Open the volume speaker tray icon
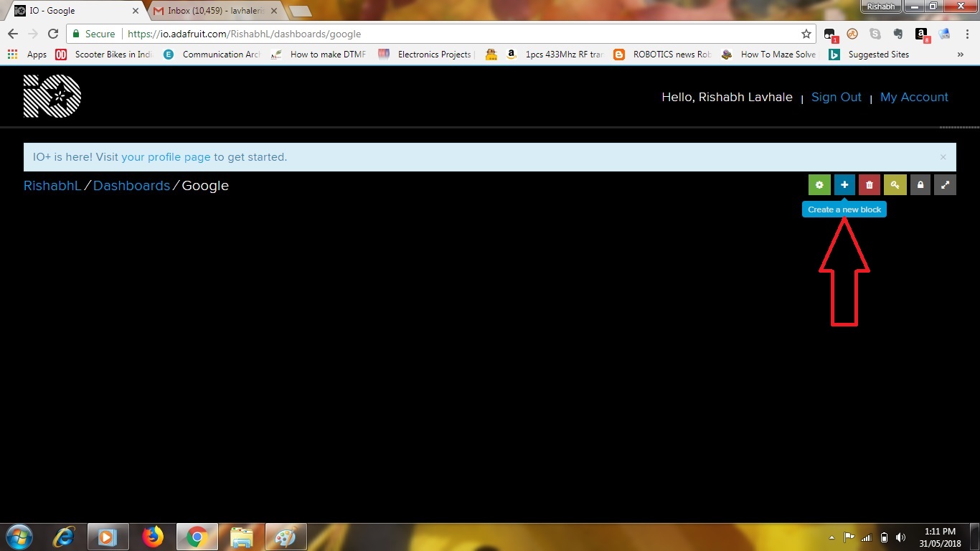 (901, 537)
